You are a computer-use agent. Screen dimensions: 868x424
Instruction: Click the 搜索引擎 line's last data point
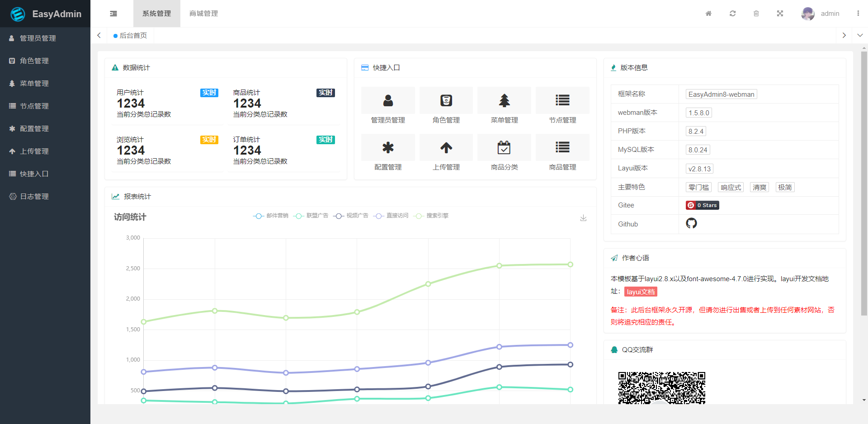coord(570,264)
